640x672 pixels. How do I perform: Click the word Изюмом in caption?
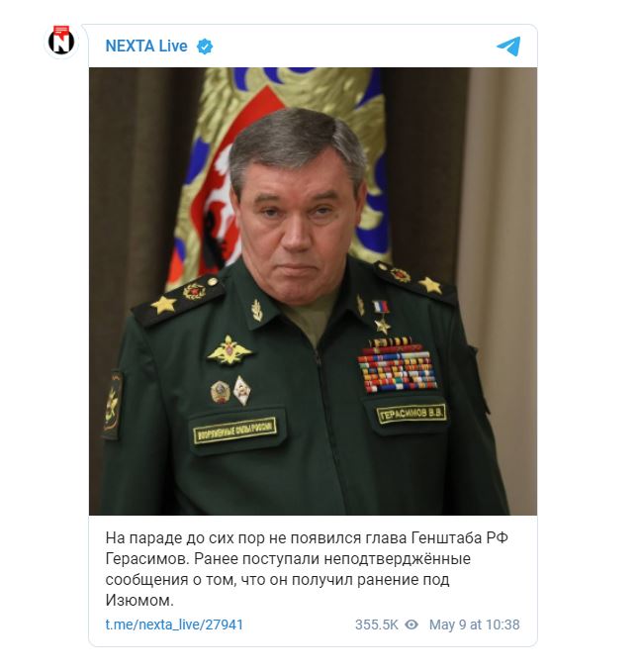tap(137, 600)
